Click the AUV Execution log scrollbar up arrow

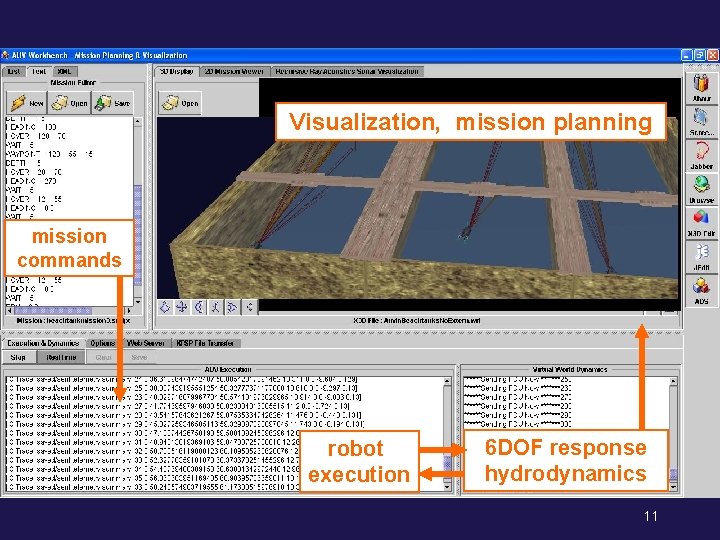click(447, 381)
